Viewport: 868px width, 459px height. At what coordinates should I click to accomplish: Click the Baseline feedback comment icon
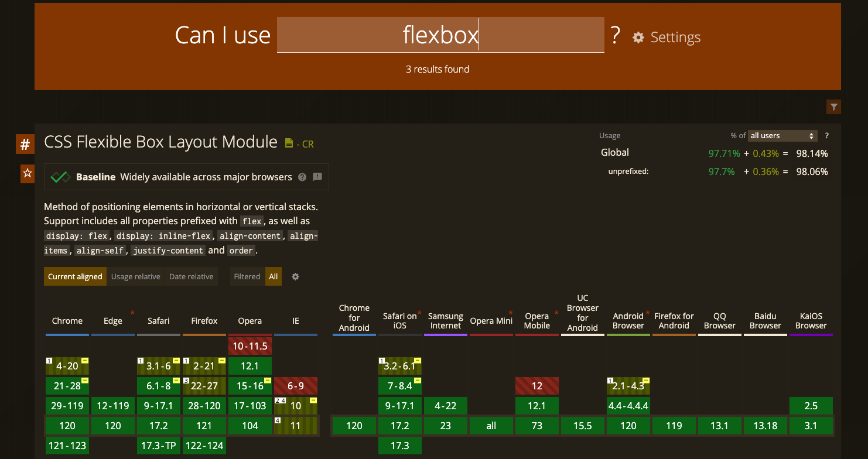click(317, 177)
